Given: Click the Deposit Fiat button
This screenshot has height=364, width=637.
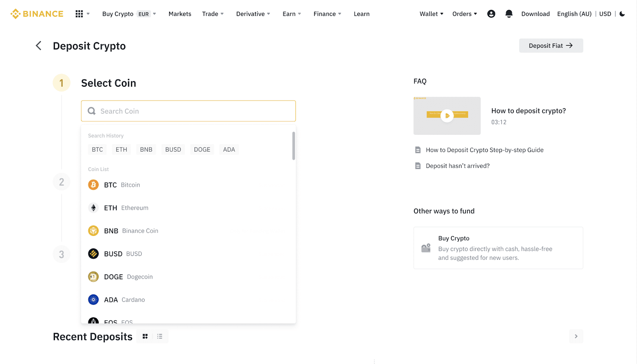Looking at the screenshot, I should [x=551, y=46].
